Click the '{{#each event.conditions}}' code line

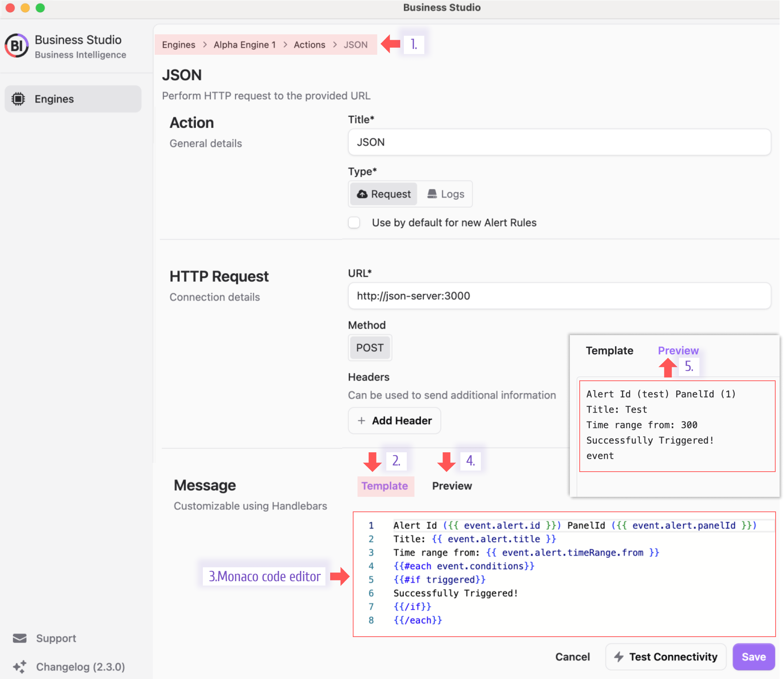click(x=464, y=566)
